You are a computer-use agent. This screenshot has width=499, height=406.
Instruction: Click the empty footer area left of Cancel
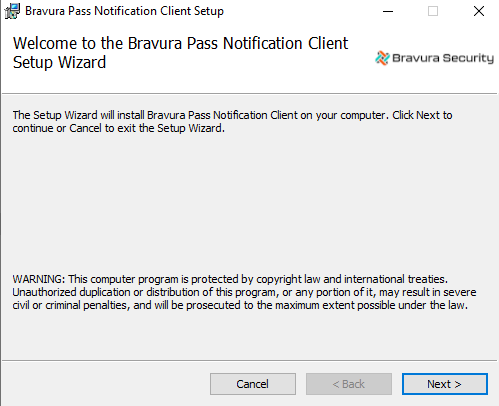[105, 384]
